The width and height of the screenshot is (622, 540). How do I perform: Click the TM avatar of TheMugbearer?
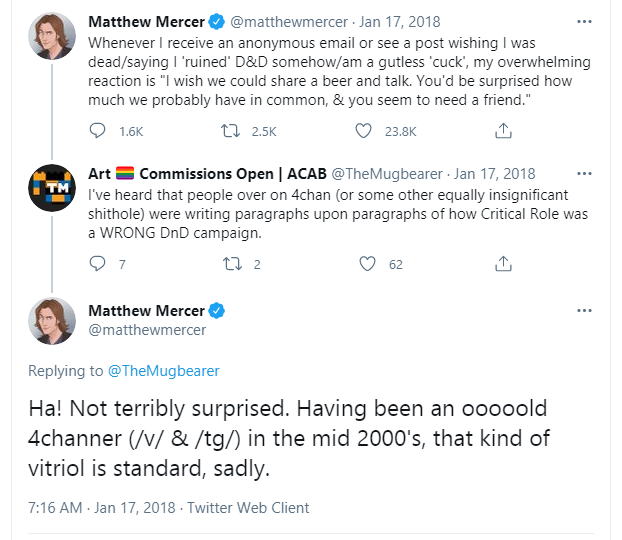pos(52,187)
